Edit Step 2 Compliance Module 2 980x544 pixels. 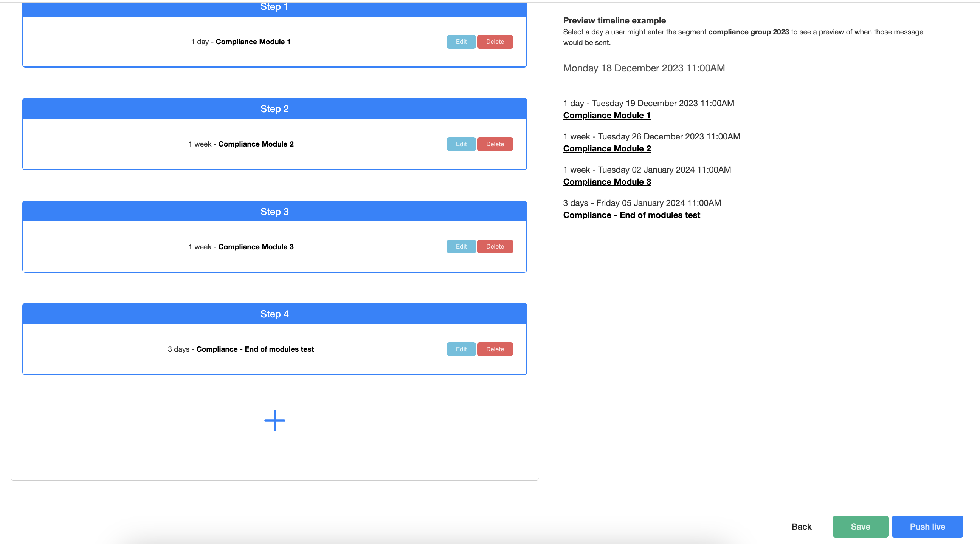461,144
